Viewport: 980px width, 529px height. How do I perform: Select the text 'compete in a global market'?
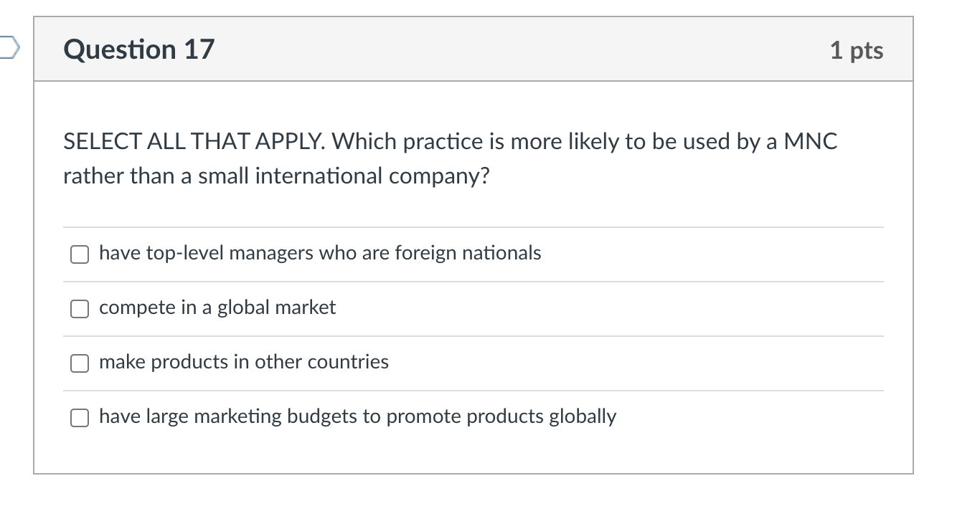[x=217, y=308]
